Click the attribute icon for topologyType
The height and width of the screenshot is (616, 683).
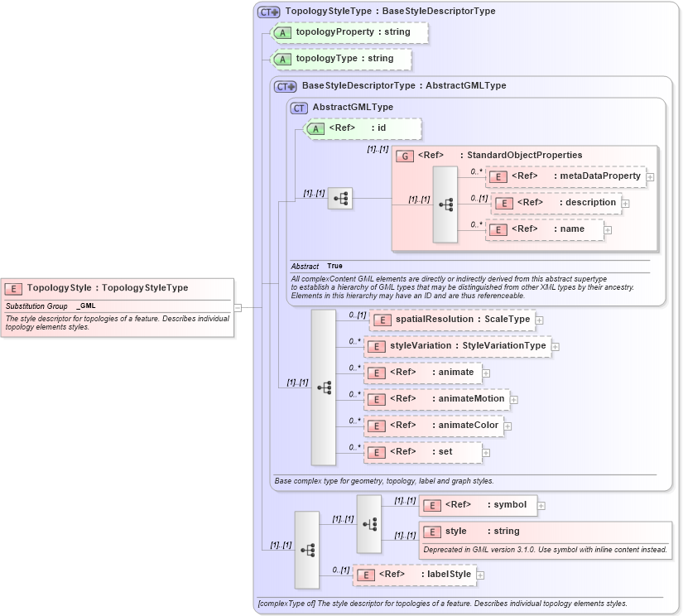(281, 59)
